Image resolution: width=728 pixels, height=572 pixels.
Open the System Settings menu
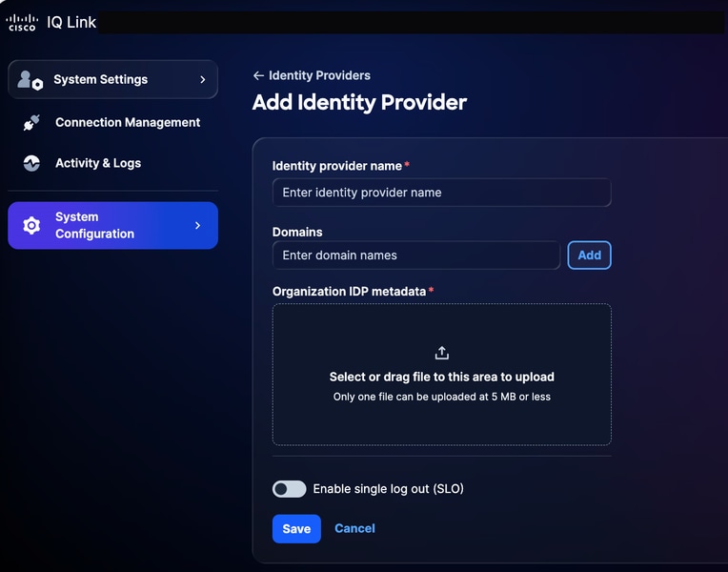click(112, 79)
